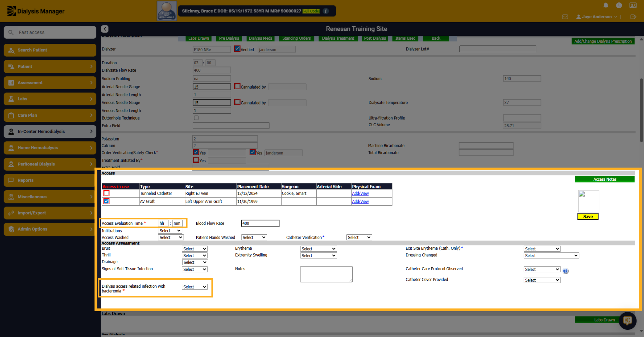The width and height of the screenshot is (644, 337).
Task: Open the Search Patient sidebar item
Action: tap(50, 50)
